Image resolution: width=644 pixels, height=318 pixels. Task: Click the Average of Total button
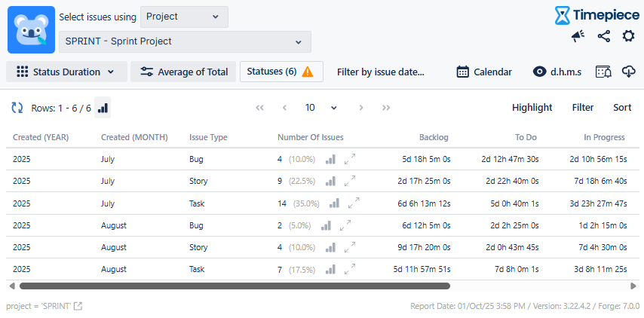(183, 72)
